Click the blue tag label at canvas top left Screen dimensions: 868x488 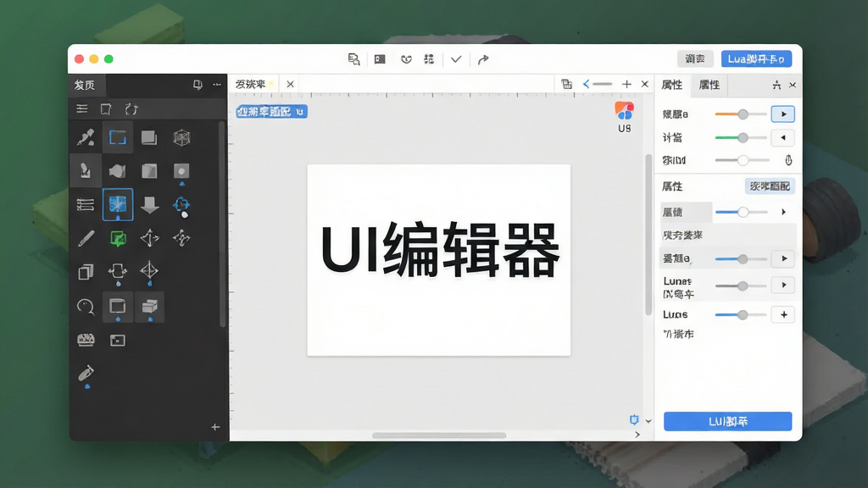[x=271, y=111]
